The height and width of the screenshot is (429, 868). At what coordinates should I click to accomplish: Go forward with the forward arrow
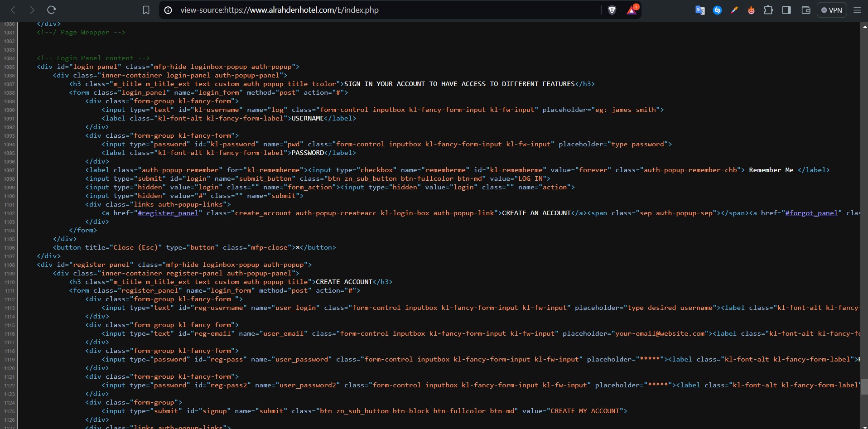click(32, 10)
